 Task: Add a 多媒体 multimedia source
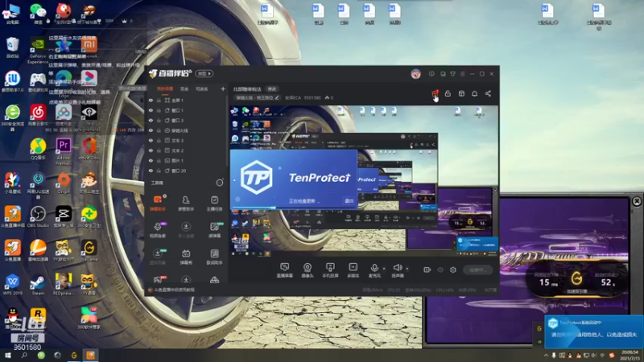coord(353,270)
